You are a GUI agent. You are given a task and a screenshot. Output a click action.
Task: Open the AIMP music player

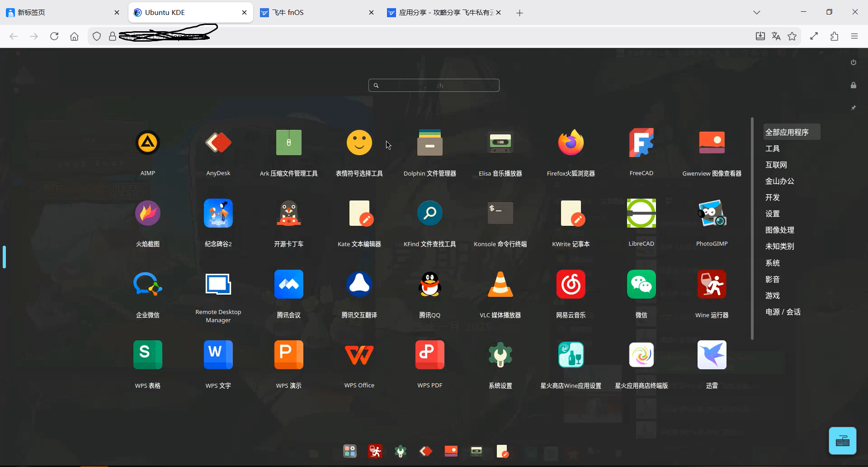[148, 143]
